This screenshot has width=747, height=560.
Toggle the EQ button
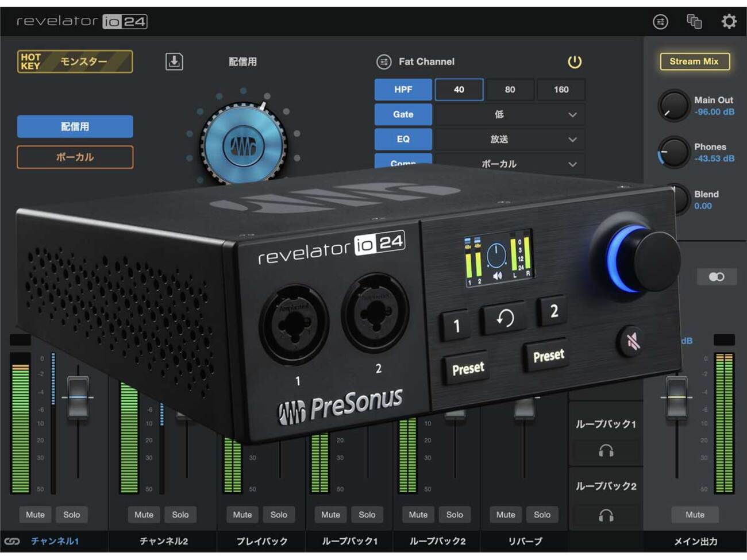point(403,139)
